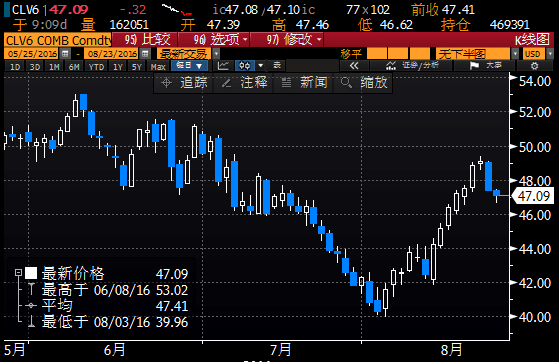Open chart settings gear
559x362 pixels.
click(534, 66)
